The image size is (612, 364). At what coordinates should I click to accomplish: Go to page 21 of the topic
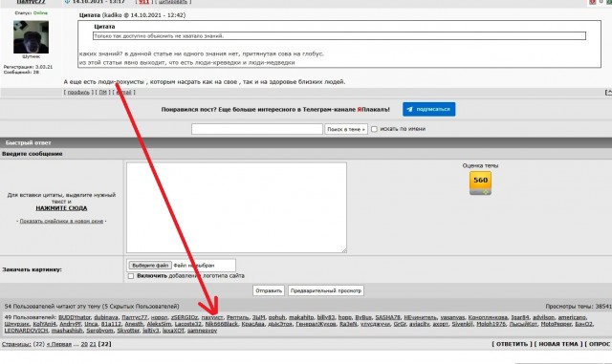coord(93,345)
